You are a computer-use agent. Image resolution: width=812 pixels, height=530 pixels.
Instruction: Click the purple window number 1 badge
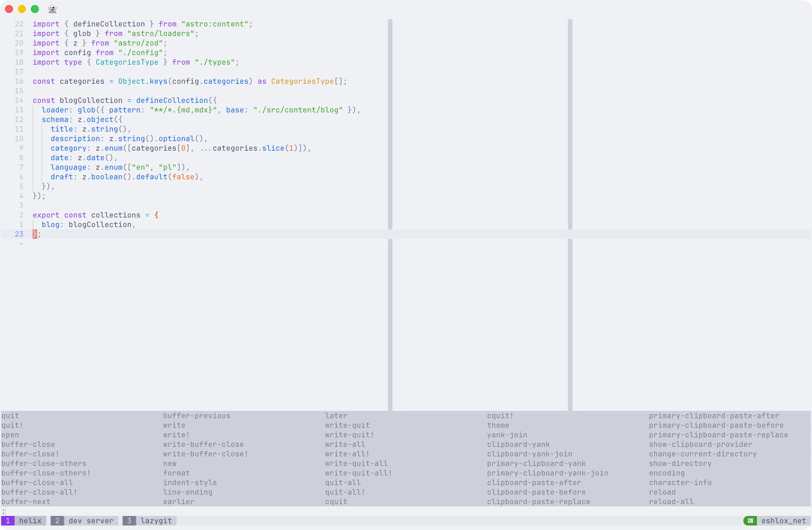[8, 520]
